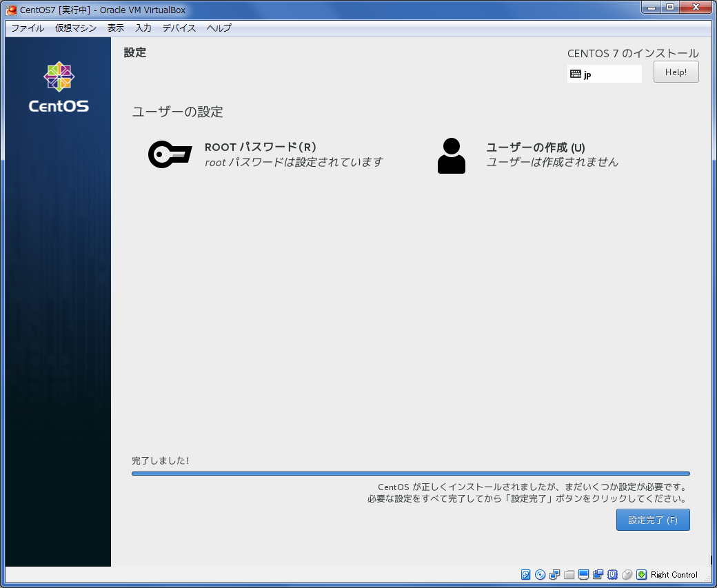Viewport: 717px width, 588px height.
Task: Open the デバイス menu
Action: tap(179, 28)
